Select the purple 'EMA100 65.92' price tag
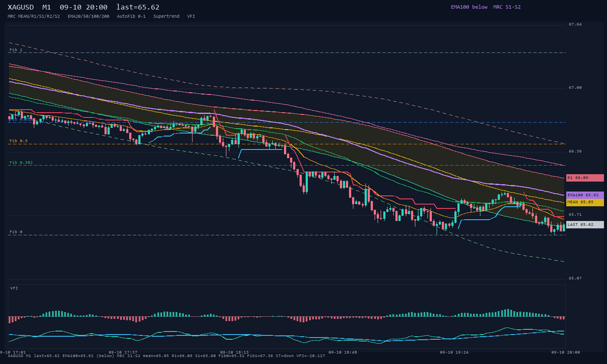607x364 pixels. click(x=585, y=195)
